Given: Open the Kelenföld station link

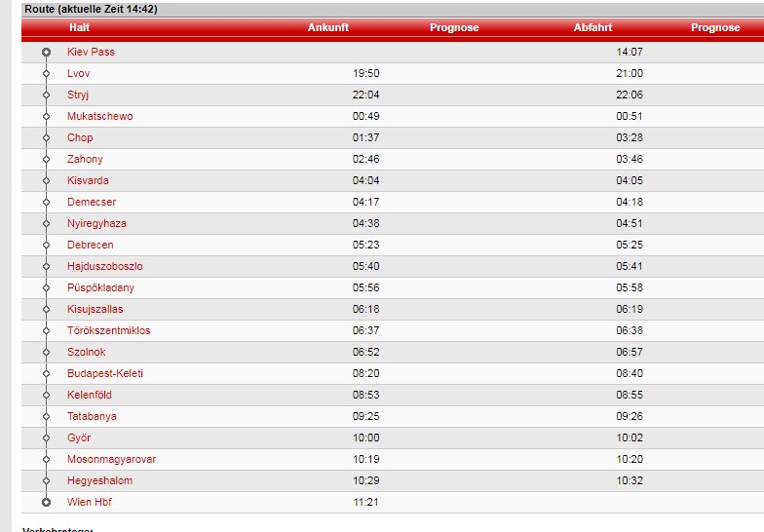Looking at the screenshot, I should pos(90,395).
